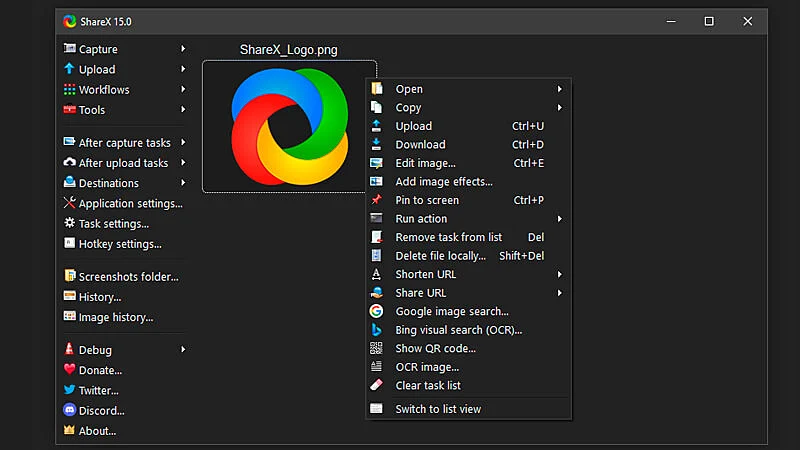800x450 pixels.
Task: Click the QR code icon
Action: pyautogui.click(x=376, y=348)
